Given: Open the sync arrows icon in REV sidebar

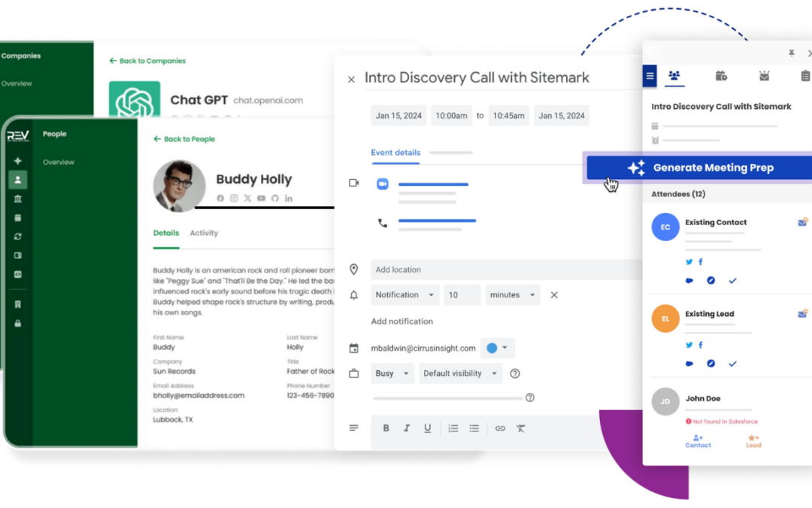Looking at the screenshot, I should 17,236.
